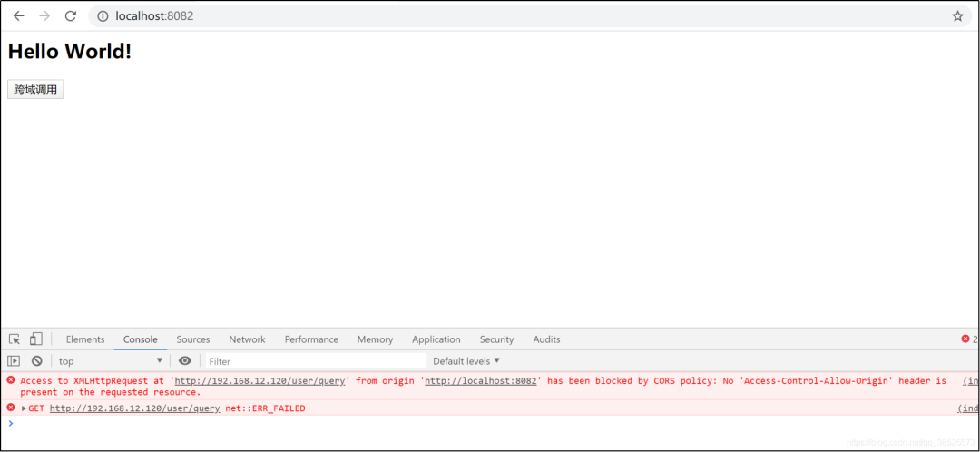The image size is (980, 452).
Task: Click the red error icon on the CORS message
Action: [11, 380]
